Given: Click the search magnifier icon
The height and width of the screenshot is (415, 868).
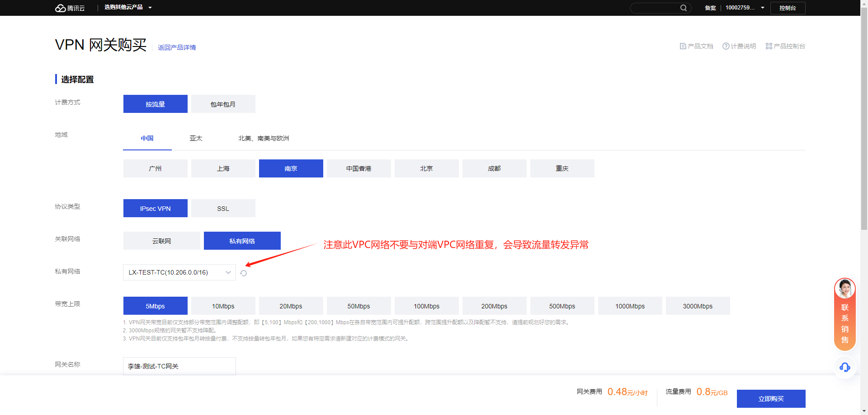Looking at the screenshot, I should click(x=683, y=8).
